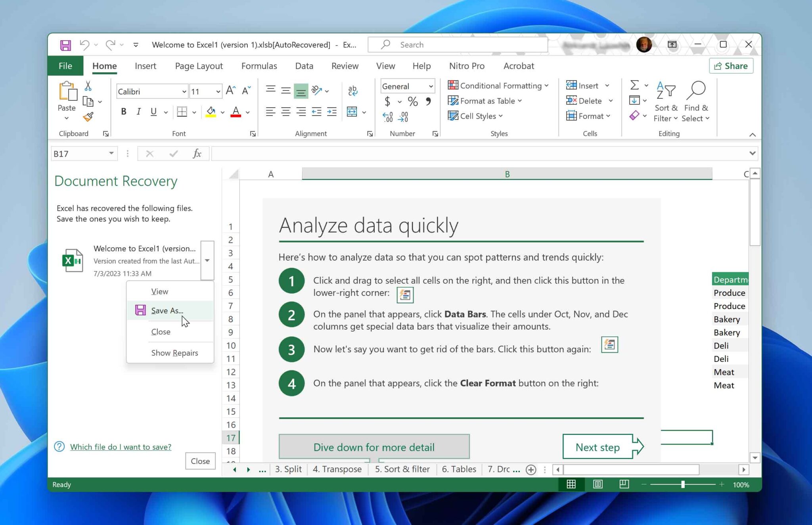This screenshot has width=812, height=525.
Task: Switch to Page Layout view in status bar
Action: pyautogui.click(x=597, y=484)
